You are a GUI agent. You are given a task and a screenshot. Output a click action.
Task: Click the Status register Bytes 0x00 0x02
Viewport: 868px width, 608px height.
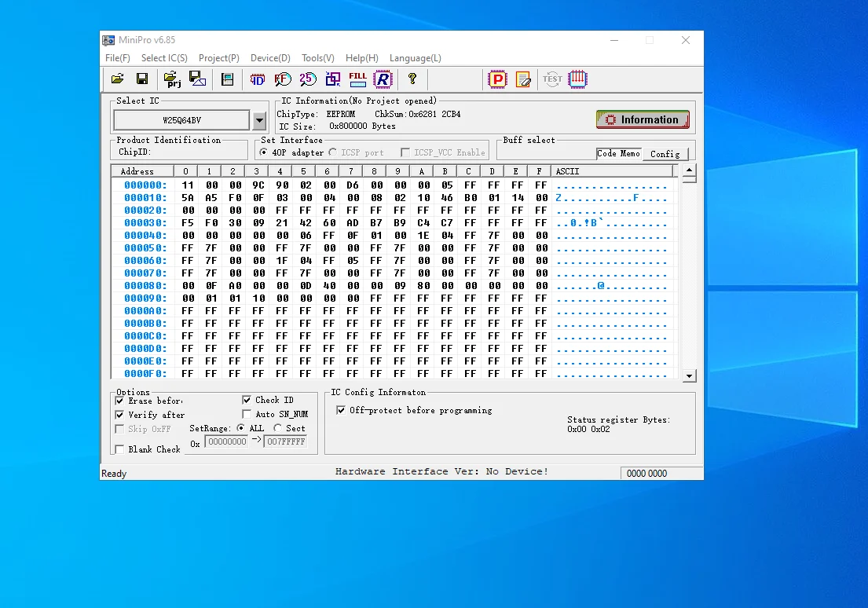[x=618, y=424]
